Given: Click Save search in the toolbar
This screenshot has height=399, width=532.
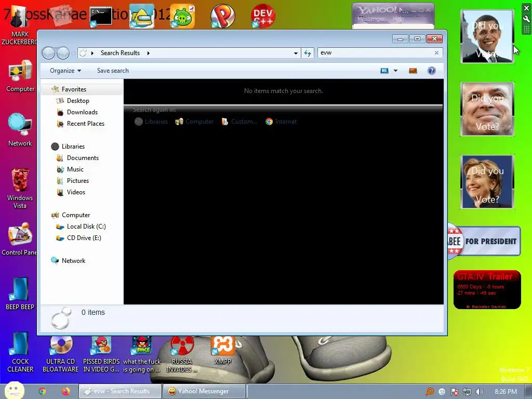Looking at the screenshot, I should point(113,71).
